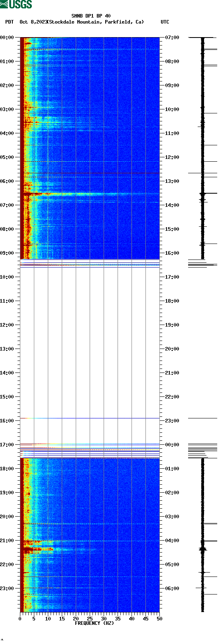Screen dimensions: 220x644
Task: Click the 10 Hz frequency tick label
Action: click(x=48, y=619)
